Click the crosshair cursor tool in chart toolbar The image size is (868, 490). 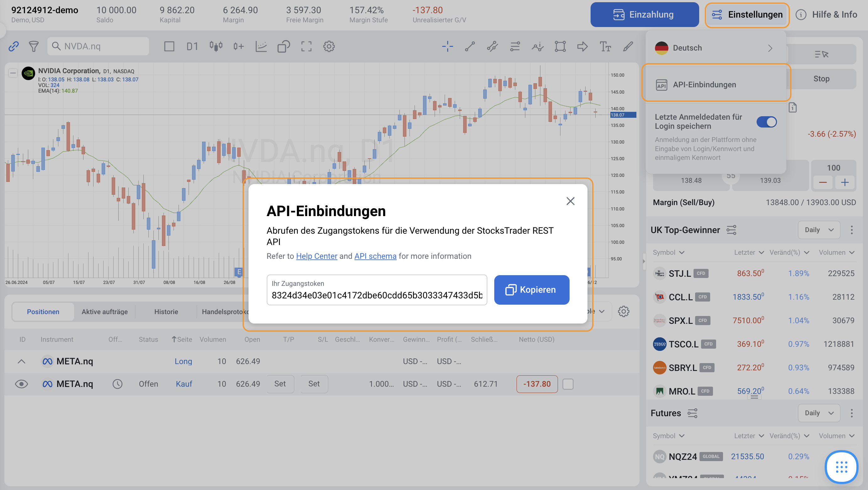[x=447, y=46]
